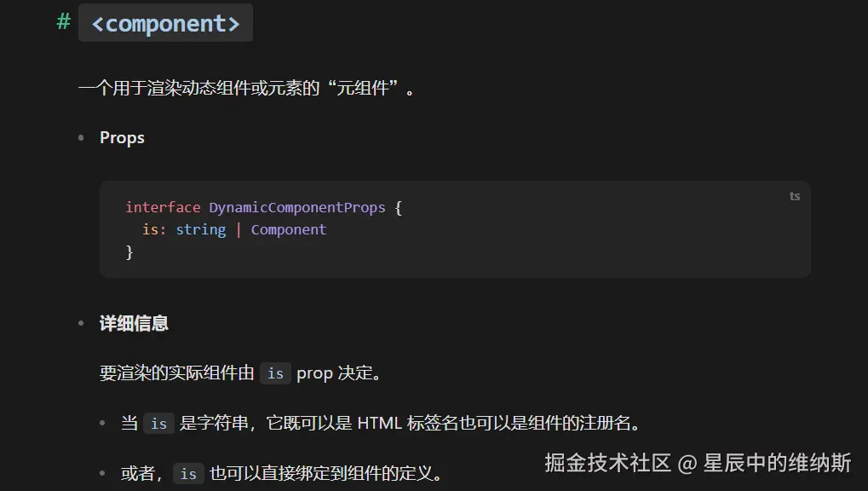This screenshot has height=491, width=868.
Task: Click the is: property key in code
Action: 154,229
